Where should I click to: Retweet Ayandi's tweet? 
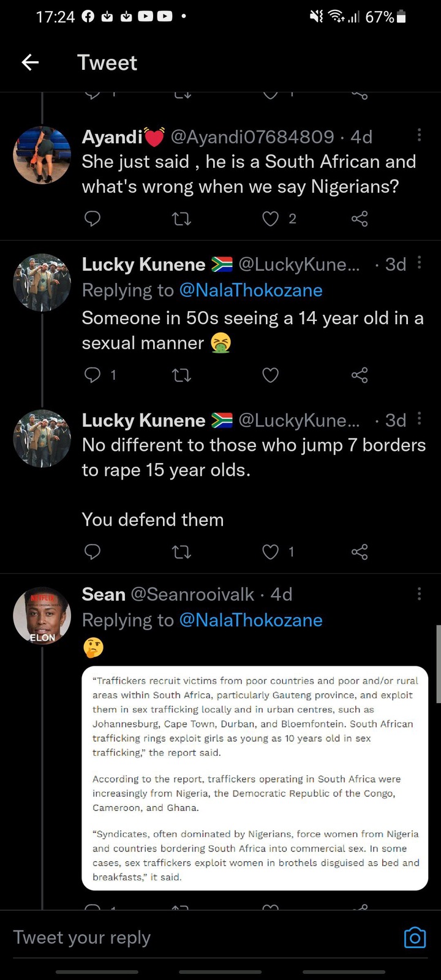tap(181, 219)
